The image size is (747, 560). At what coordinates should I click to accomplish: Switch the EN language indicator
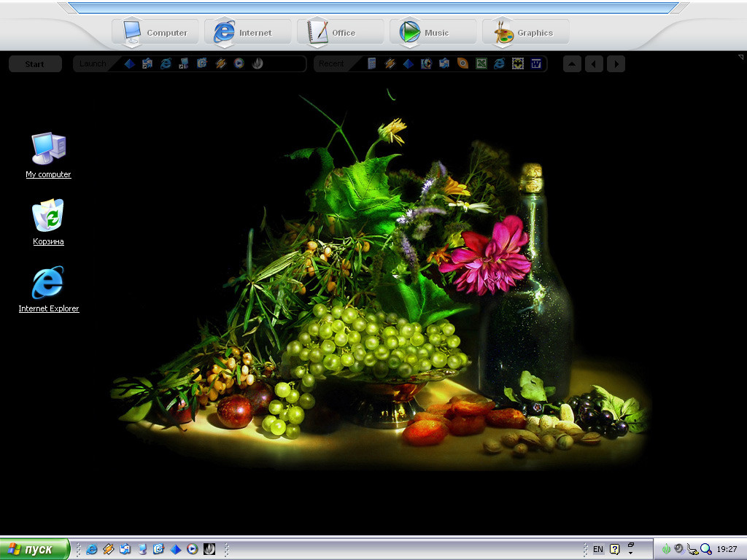(598, 549)
